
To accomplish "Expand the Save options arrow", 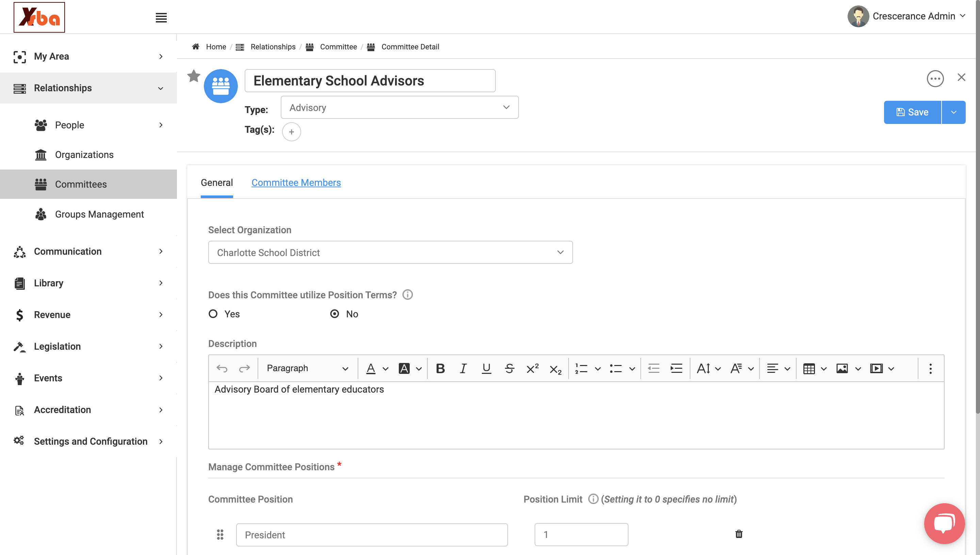I will point(953,112).
